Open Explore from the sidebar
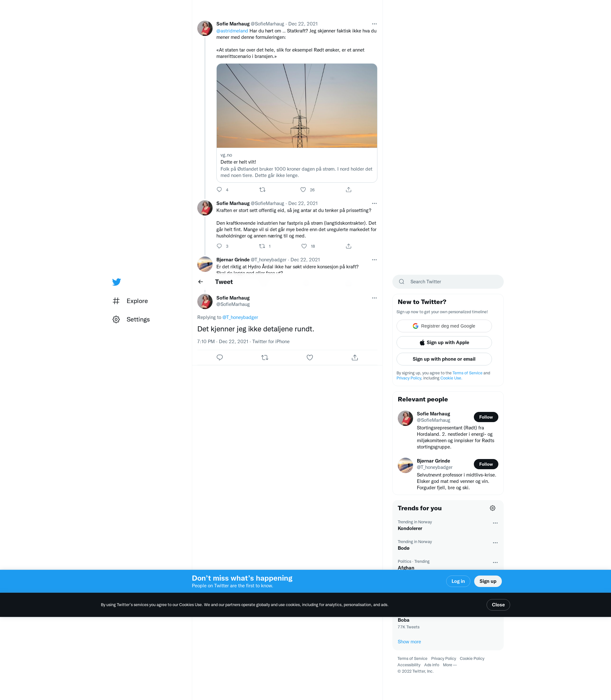This screenshot has width=611, height=700. pyautogui.click(x=130, y=301)
